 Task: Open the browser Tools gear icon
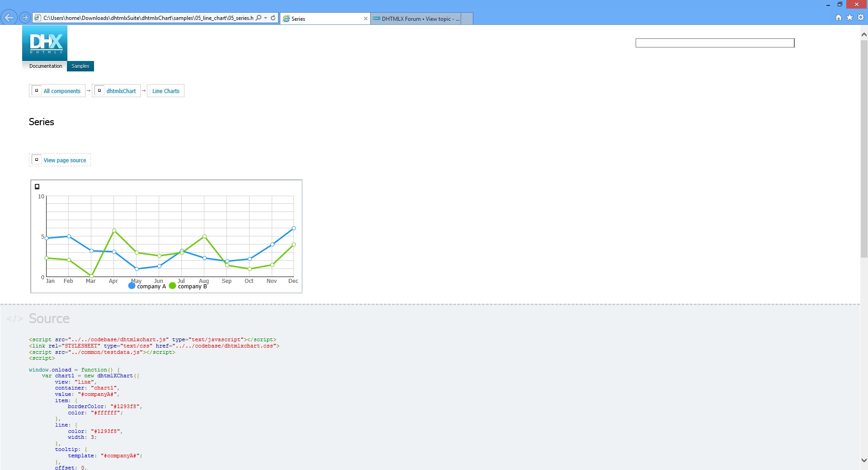coord(861,18)
